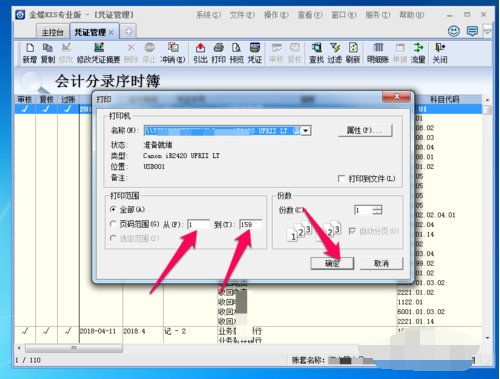This screenshot has width=500, height=379.
Task: Open 修改凭证摘要 from the toolbar
Action: [98, 53]
